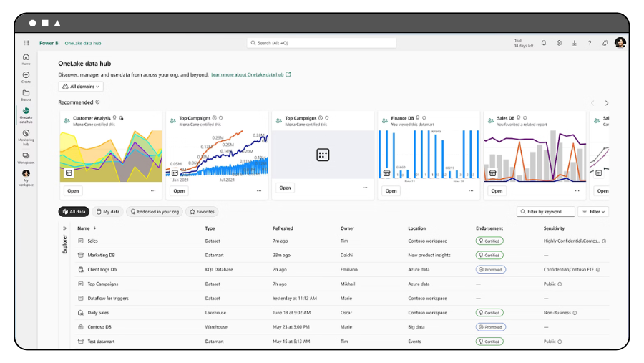The height and width of the screenshot is (363, 644).
Task: Open My workspace in sidebar
Action: 26,178
